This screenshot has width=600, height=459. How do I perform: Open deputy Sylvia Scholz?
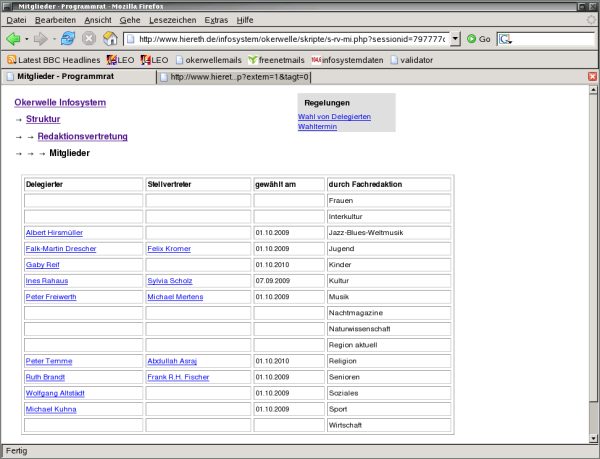(x=170, y=281)
